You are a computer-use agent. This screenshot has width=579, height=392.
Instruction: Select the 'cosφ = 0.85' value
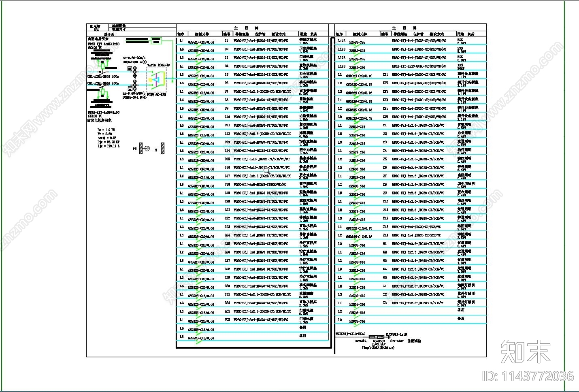[107, 138]
